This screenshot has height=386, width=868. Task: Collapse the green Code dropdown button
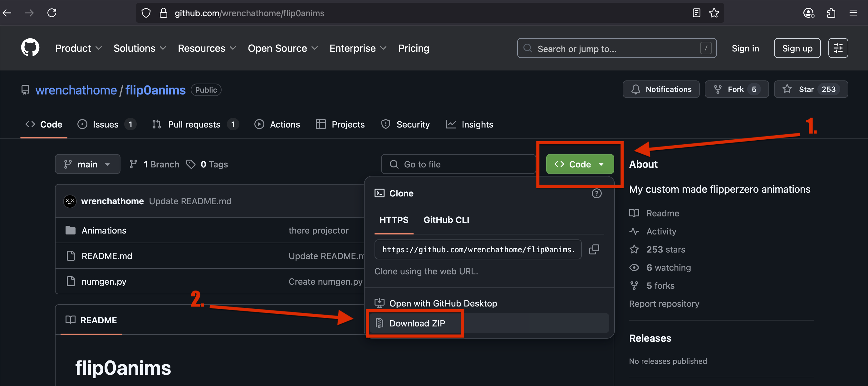tap(580, 164)
